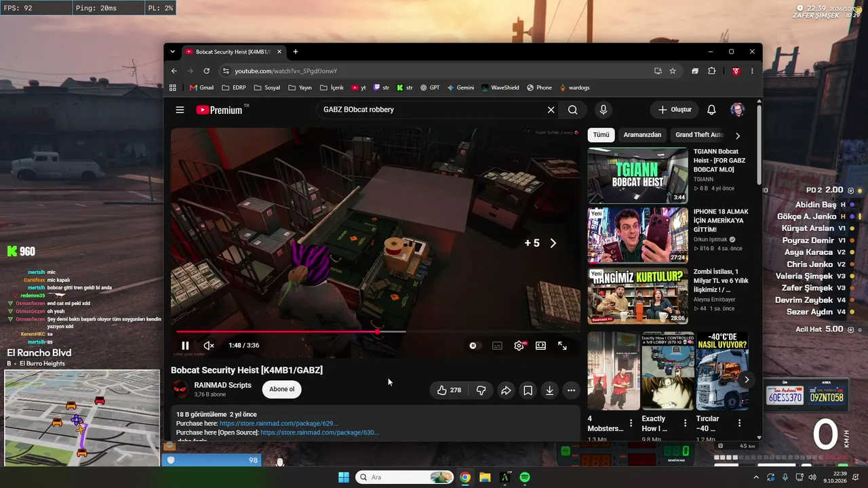Select the "Aramanızdan" filter chip
Screen dimensions: 868x488
coord(642,135)
